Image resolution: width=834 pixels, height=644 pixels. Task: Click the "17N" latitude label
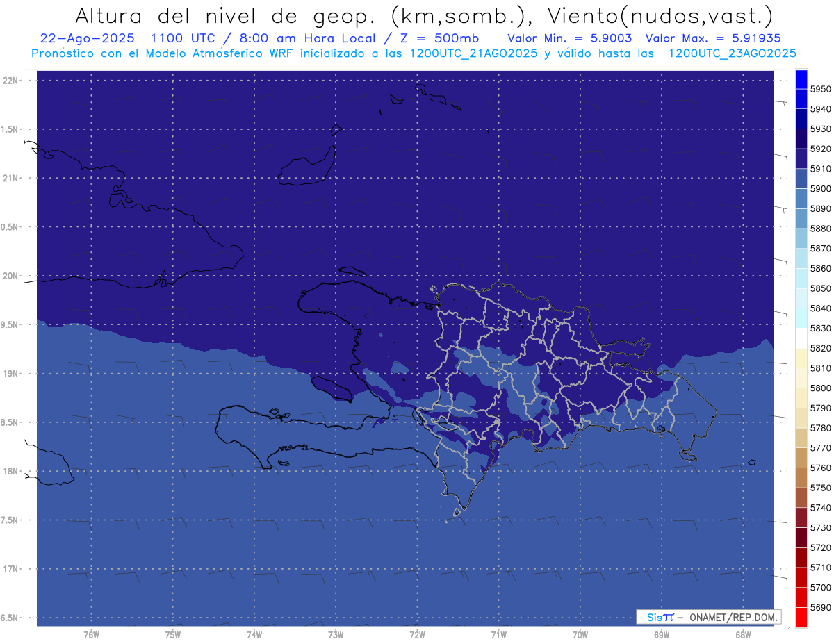coord(11,569)
